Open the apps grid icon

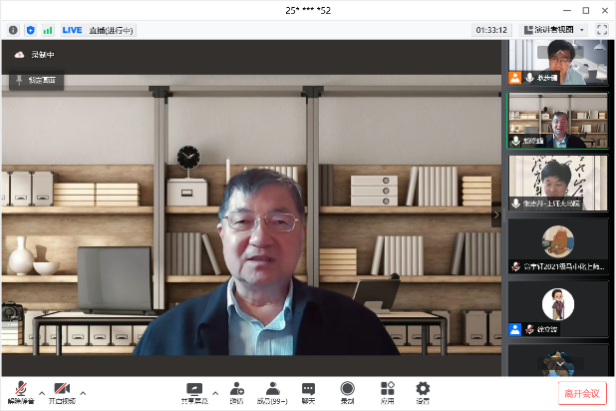point(387,388)
